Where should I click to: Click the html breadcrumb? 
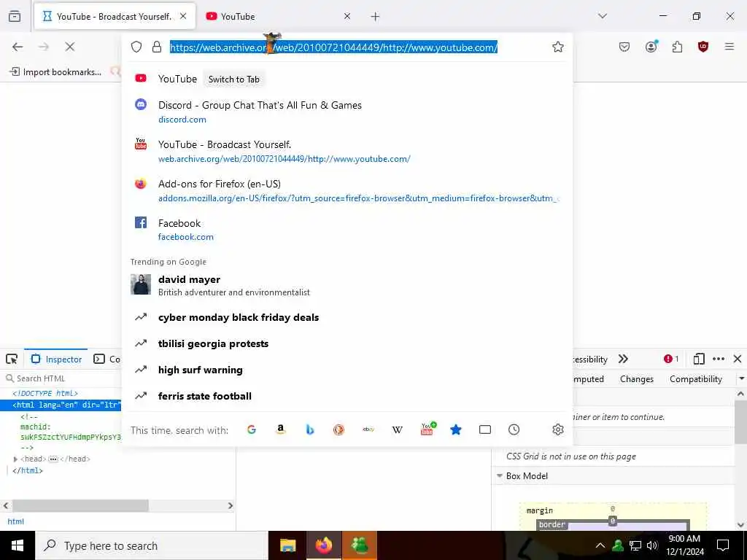coord(16,521)
